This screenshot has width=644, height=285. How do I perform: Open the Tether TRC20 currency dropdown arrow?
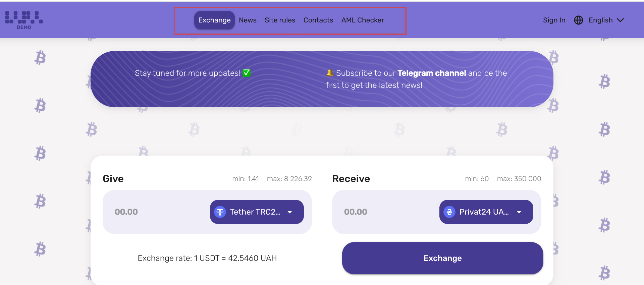coord(290,212)
